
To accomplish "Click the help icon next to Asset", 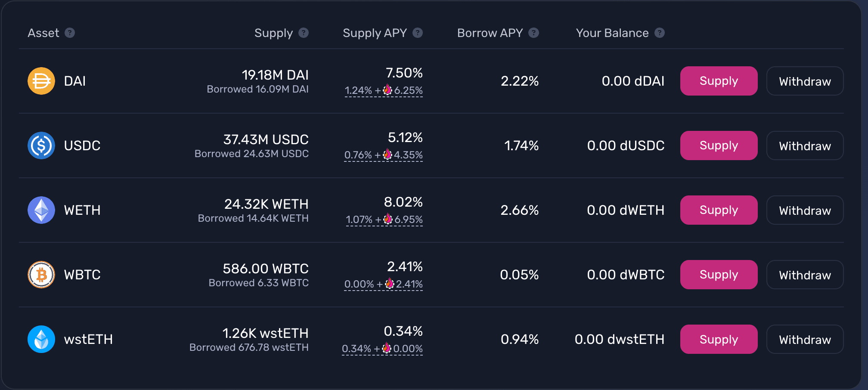I will [x=70, y=33].
